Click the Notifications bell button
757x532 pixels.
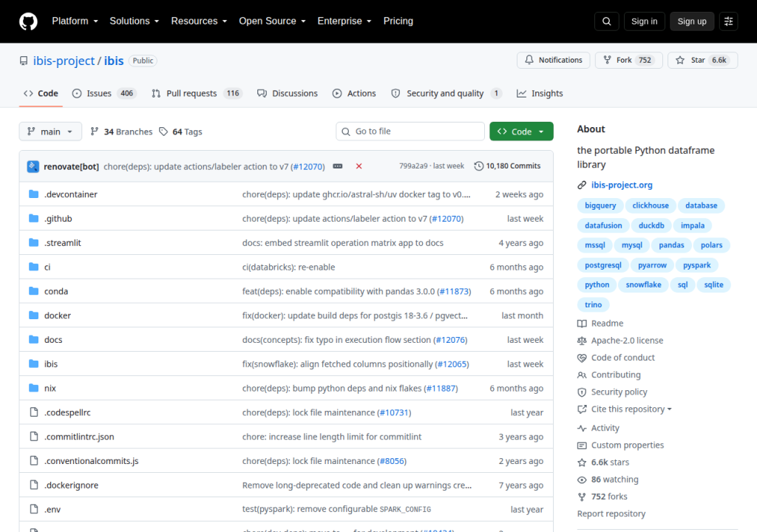coord(553,61)
